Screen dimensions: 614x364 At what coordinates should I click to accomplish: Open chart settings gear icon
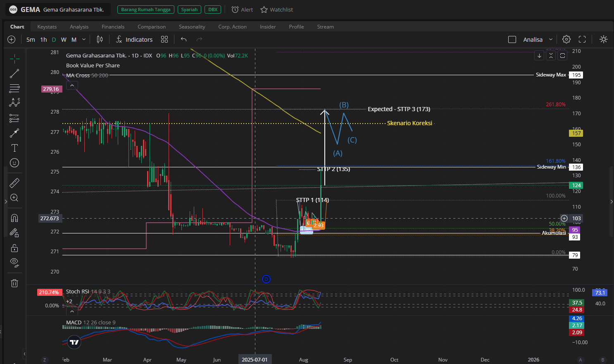coord(566,39)
